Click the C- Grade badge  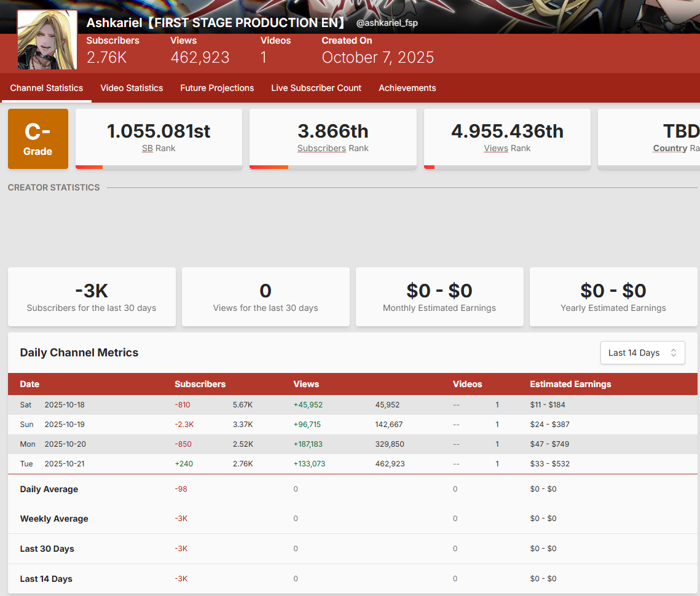pyautogui.click(x=38, y=139)
